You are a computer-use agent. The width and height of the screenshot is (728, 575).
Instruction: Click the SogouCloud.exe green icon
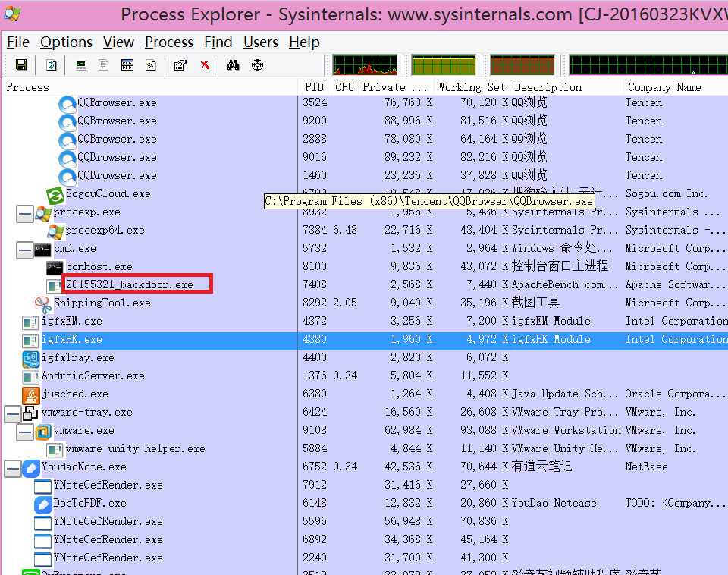[x=55, y=196]
